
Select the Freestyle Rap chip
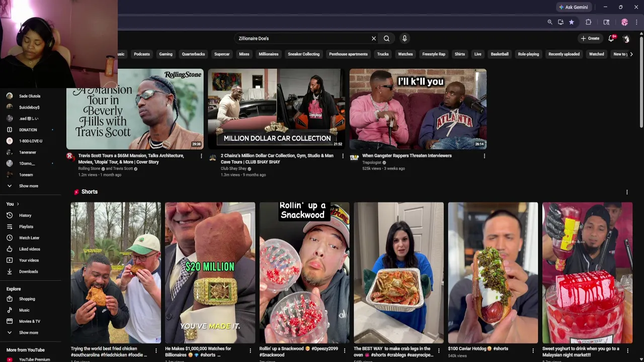click(x=434, y=54)
